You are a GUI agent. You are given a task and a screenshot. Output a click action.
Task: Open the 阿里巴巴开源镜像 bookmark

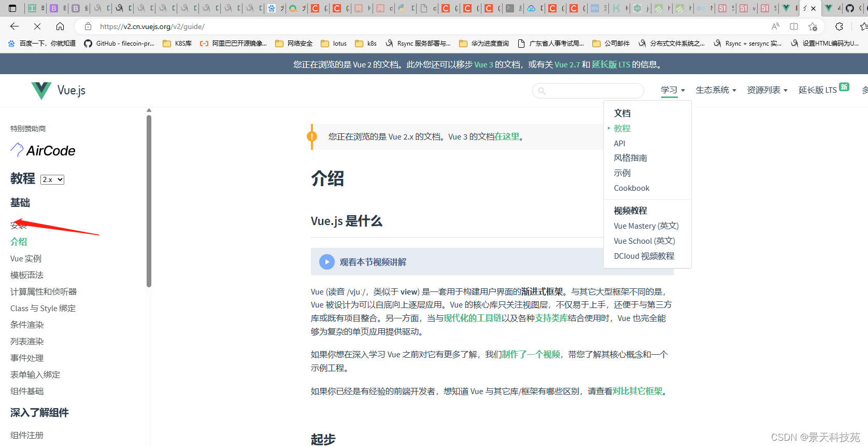pyautogui.click(x=233, y=44)
